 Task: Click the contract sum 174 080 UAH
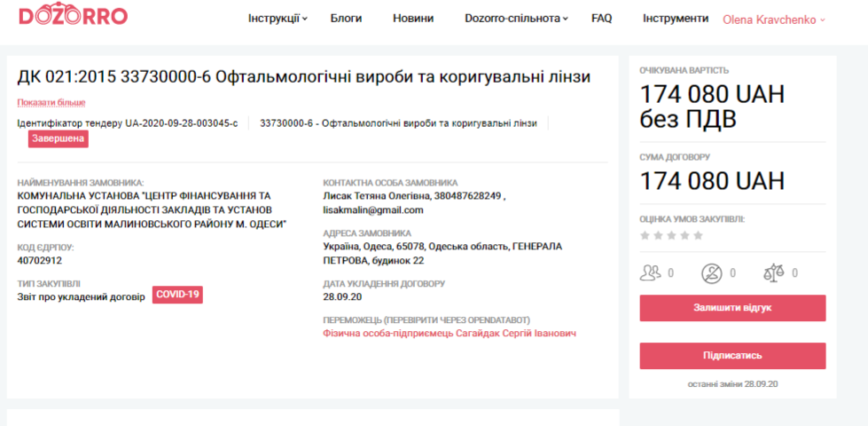(713, 182)
